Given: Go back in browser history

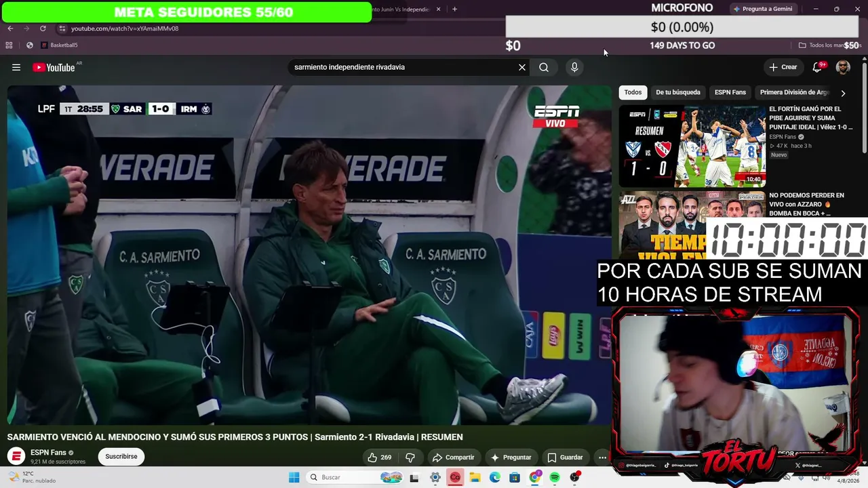Looking at the screenshot, I should pos(10,28).
